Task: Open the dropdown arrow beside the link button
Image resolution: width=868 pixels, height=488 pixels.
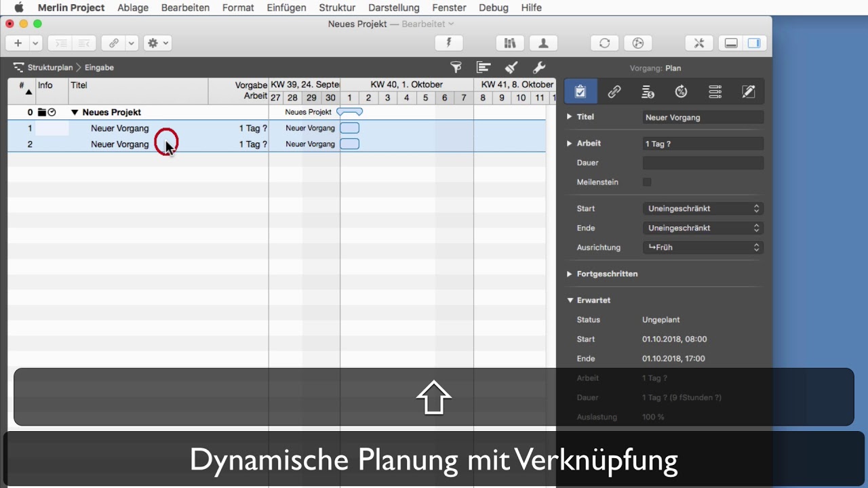Action: click(132, 43)
